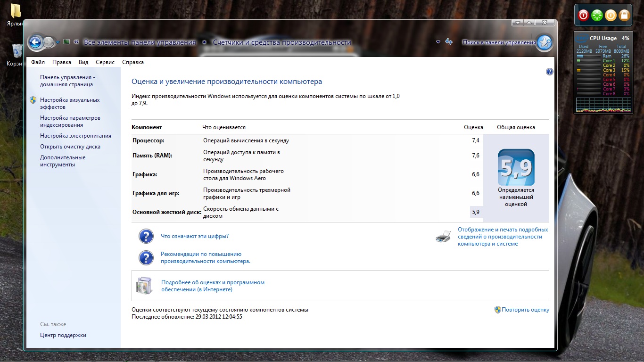Viewport: 644px width, 362px height.
Task: Select the 'Графика для игр:' row label
Action: (156, 193)
